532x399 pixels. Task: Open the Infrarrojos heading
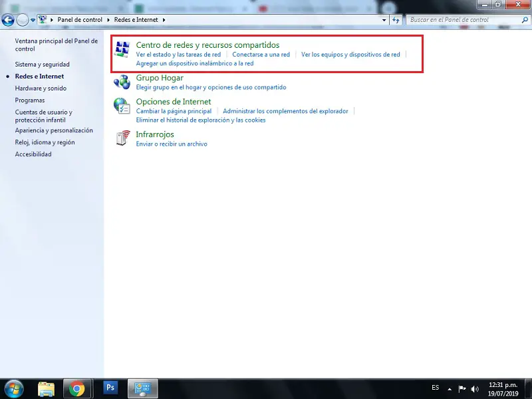click(155, 134)
